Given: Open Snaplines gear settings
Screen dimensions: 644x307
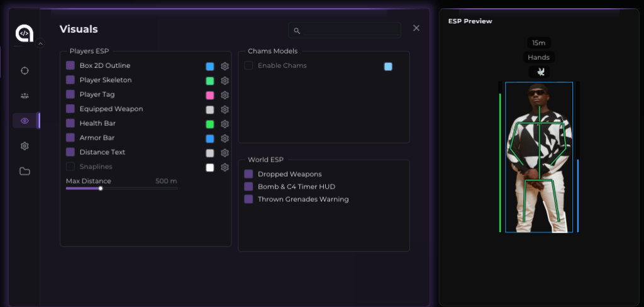Looking at the screenshot, I should (225, 167).
